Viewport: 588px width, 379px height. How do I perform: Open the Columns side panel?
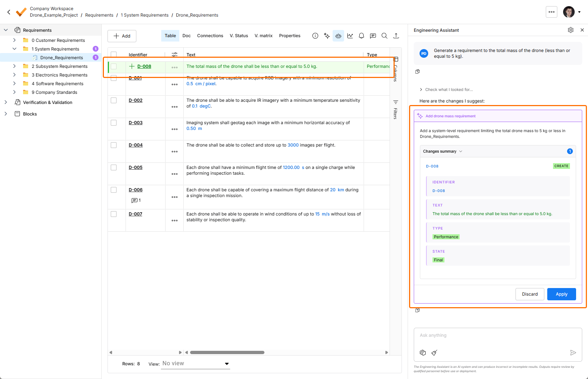396,69
